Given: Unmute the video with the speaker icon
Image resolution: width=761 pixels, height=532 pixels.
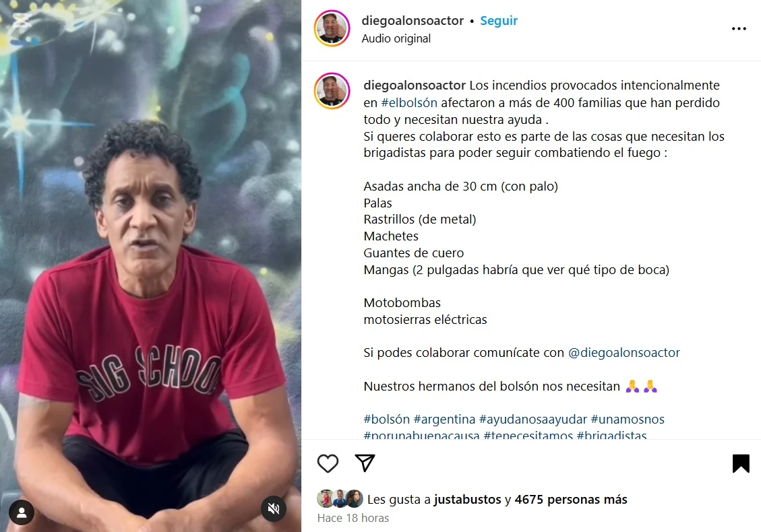Looking at the screenshot, I should click(274, 508).
